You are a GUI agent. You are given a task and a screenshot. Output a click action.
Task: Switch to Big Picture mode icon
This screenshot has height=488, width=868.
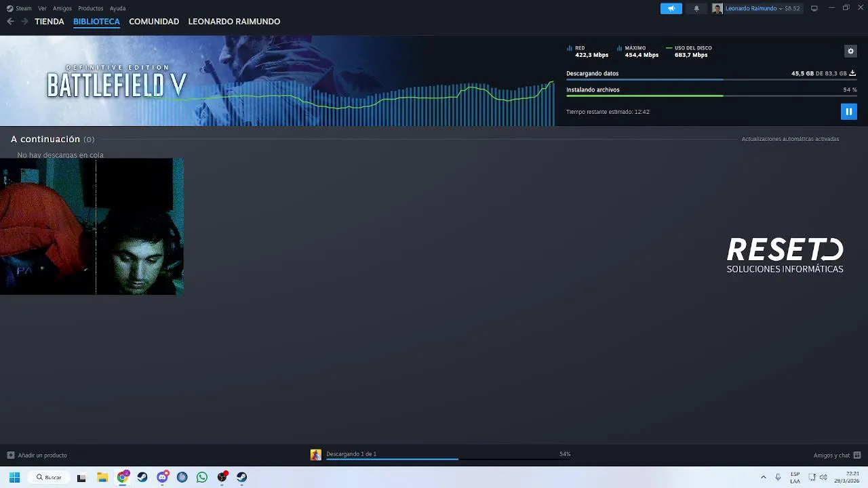814,8
